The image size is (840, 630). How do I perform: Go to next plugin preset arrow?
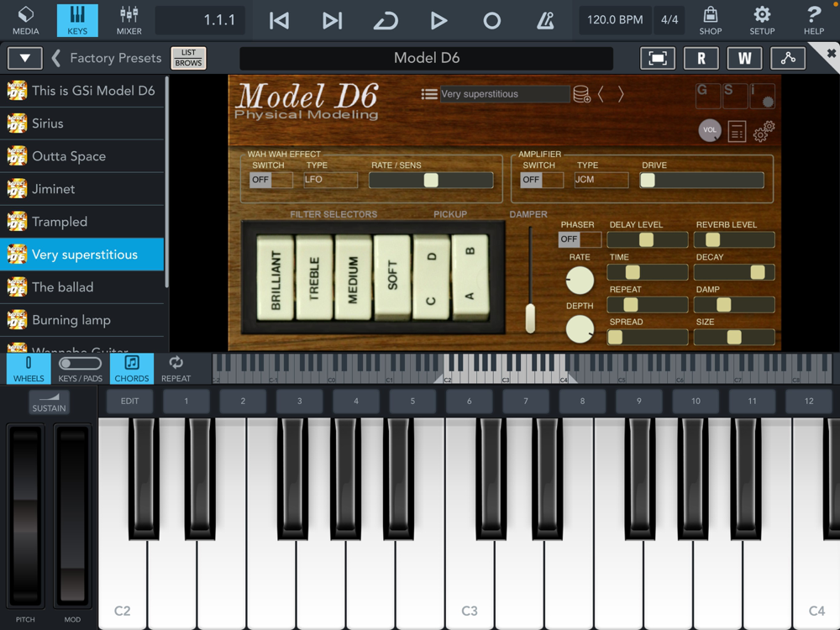(x=621, y=94)
